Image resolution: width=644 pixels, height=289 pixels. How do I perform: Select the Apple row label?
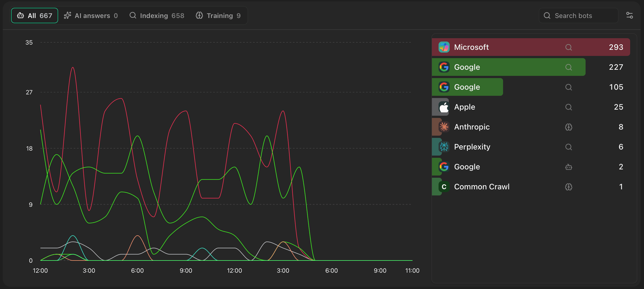point(465,107)
